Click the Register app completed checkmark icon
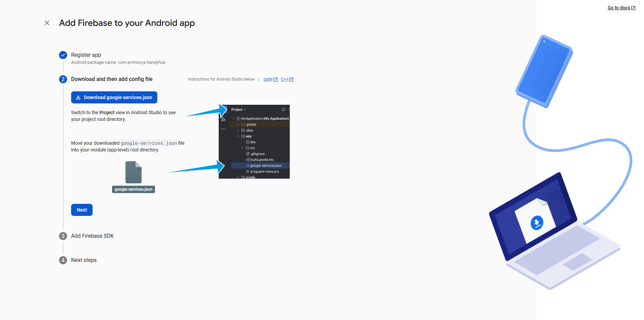The image size is (644, 320). coord(63,55)
